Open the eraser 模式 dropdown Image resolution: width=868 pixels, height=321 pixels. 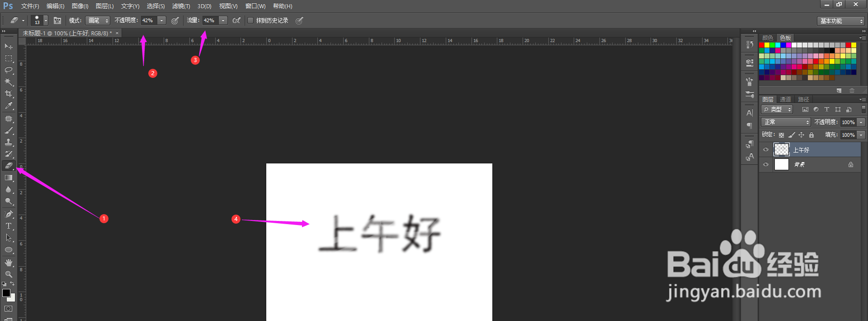[98, 20]
